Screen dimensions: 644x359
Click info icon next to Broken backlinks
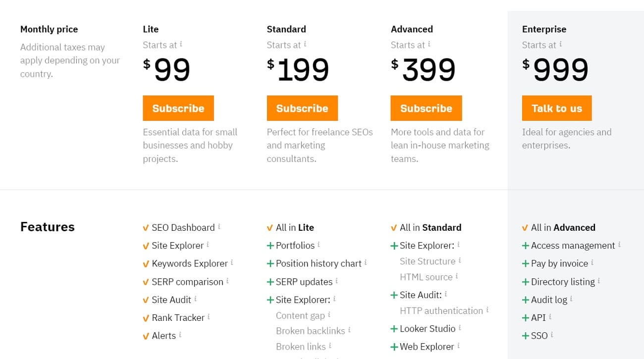click(350, 329)
